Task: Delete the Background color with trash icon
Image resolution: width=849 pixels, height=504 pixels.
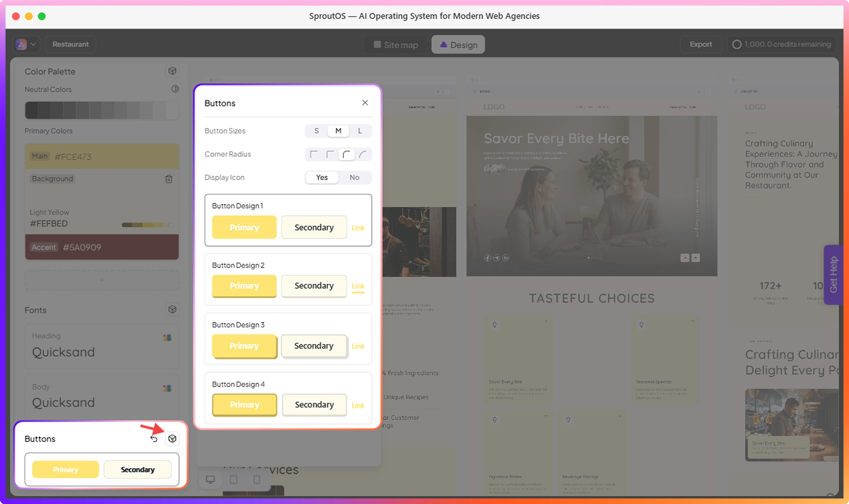Action: coord(169,179)
